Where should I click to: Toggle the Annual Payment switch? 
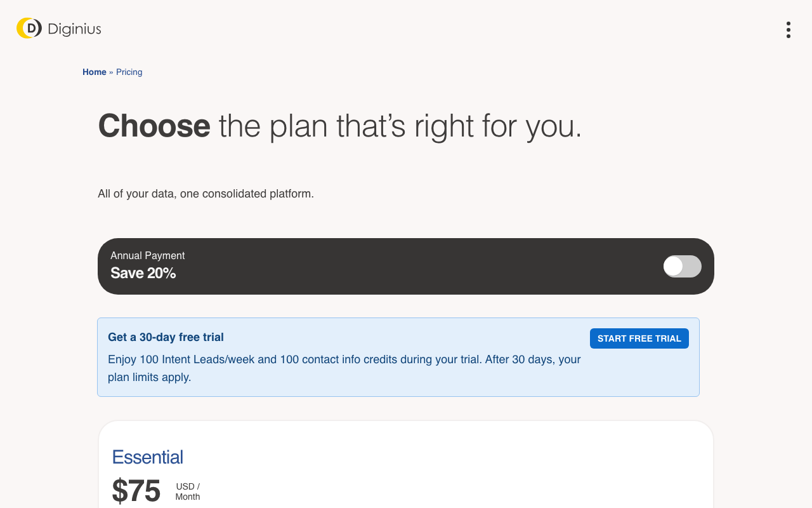682,267
